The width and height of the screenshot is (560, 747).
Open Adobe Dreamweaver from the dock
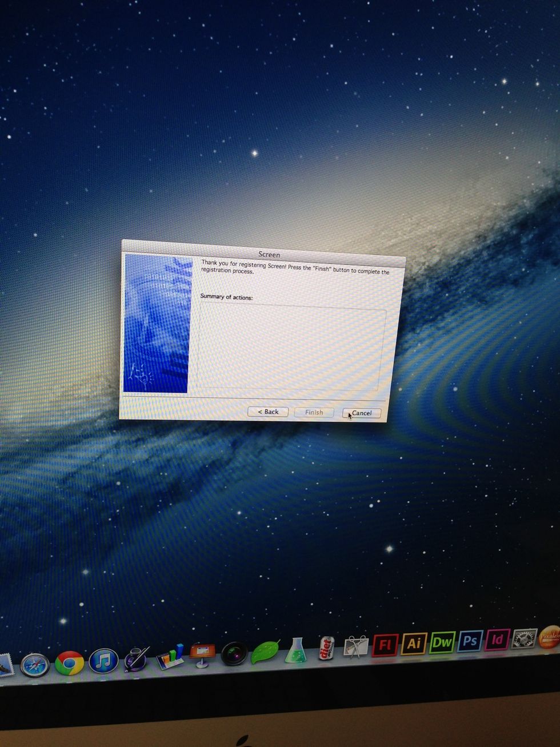442,642
